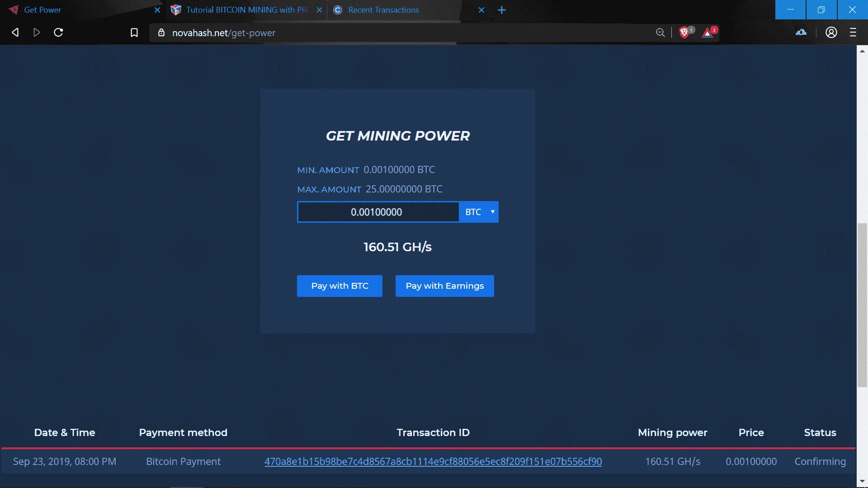Close the Recent Transactions tab

[481, 10]
